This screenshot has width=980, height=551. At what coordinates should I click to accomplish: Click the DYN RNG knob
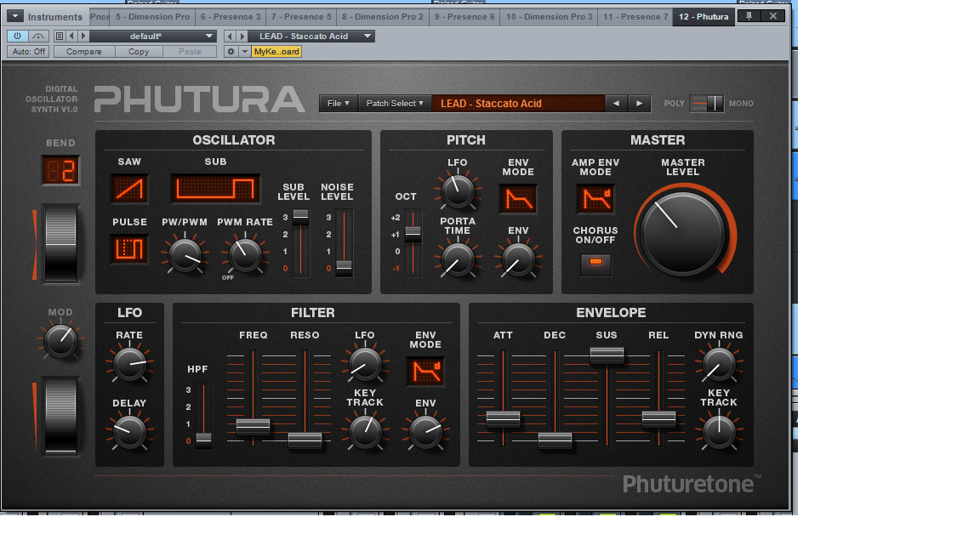719,365
